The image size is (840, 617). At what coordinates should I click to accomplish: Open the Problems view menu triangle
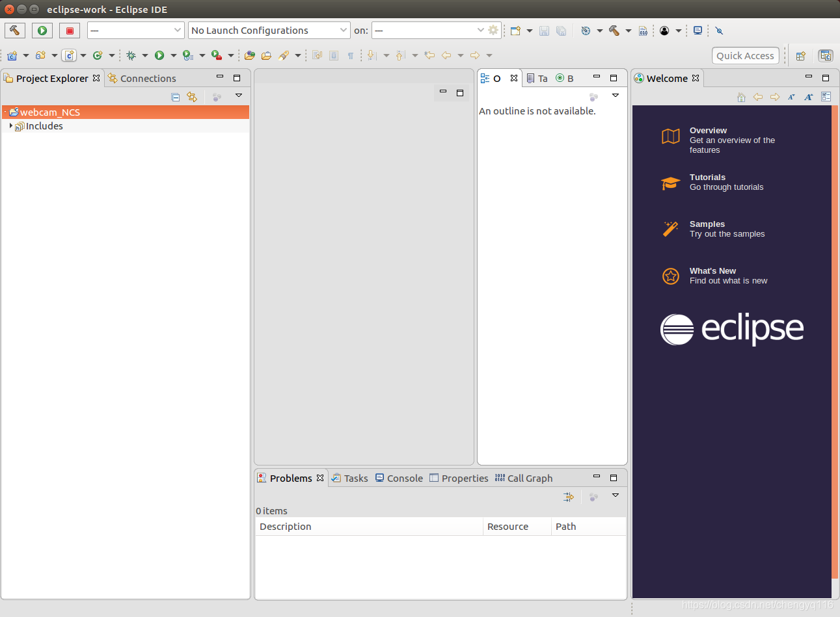(616, 495)
